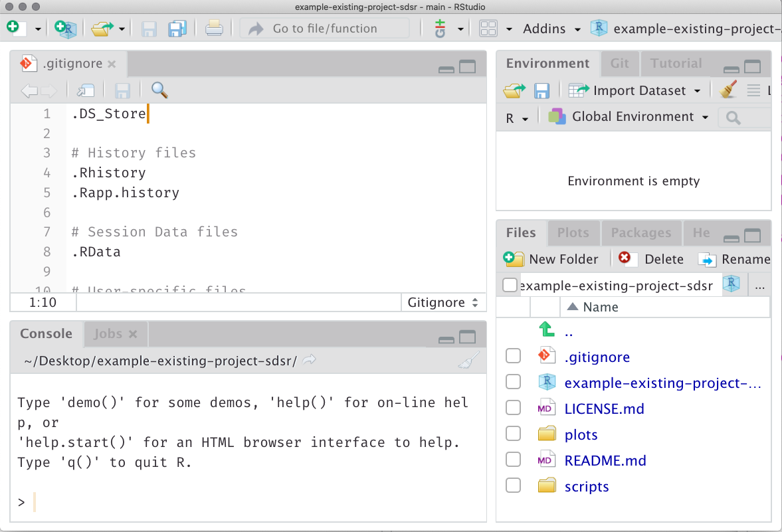Open the Addins menu
Viewport: 782px width, 532px height.
(x=551, y=29)
